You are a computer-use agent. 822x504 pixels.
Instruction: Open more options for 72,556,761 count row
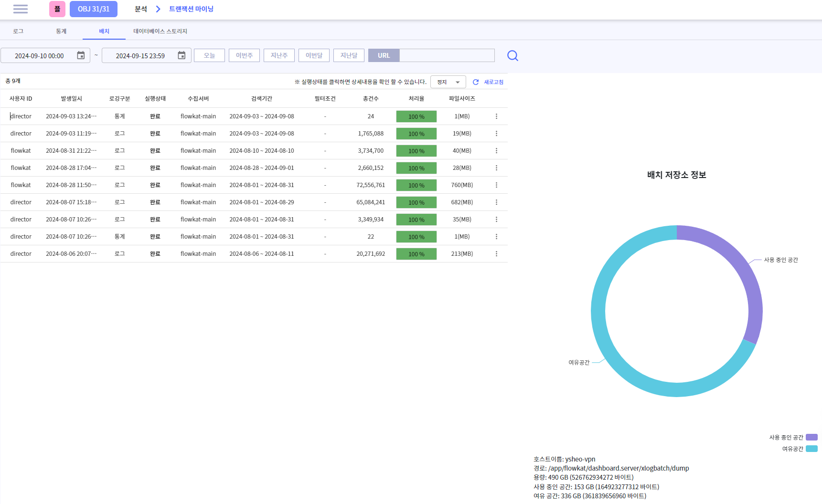[x=496, y=185]
